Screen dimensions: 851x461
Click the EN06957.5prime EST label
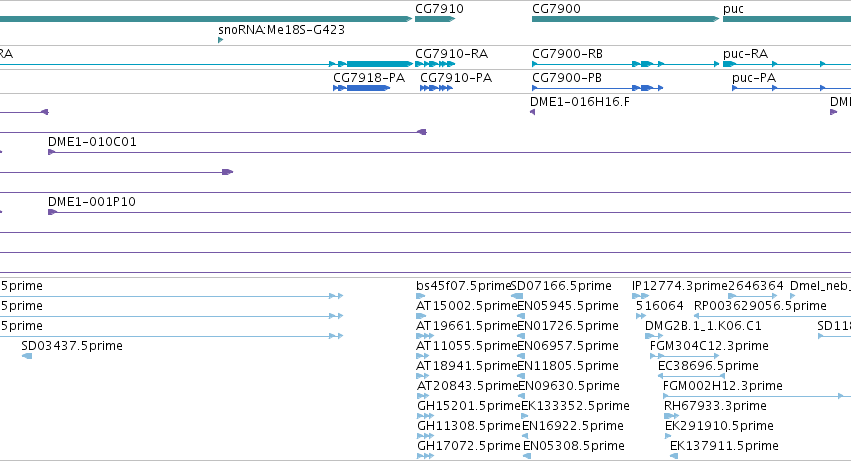568,346
